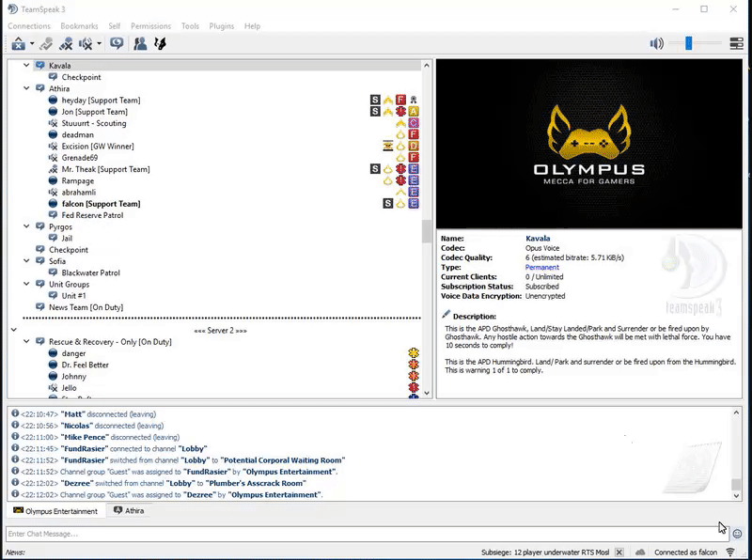This screenshot has height=560, width=752.
Task: Open the Plugins menu
Action: coord(222,26)
